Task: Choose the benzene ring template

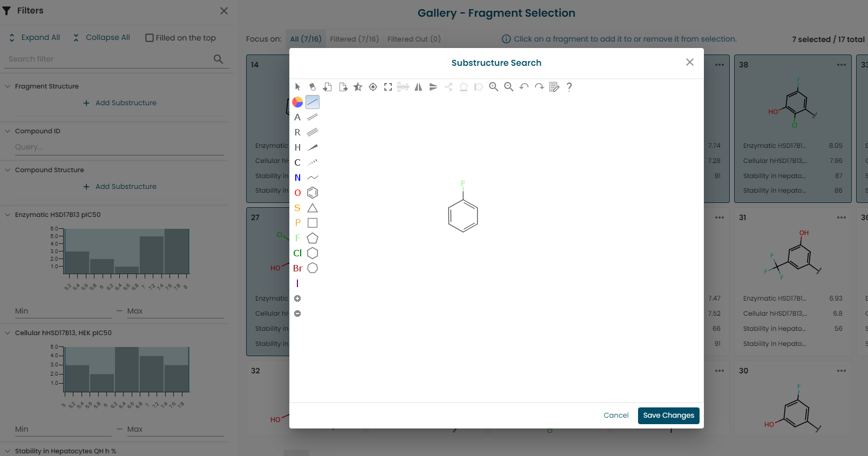Action: (313, 193)
